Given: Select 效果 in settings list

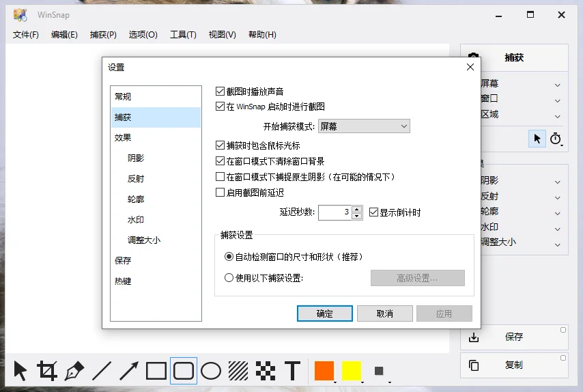Looking at the screenshot, I should tap(156, 137).
